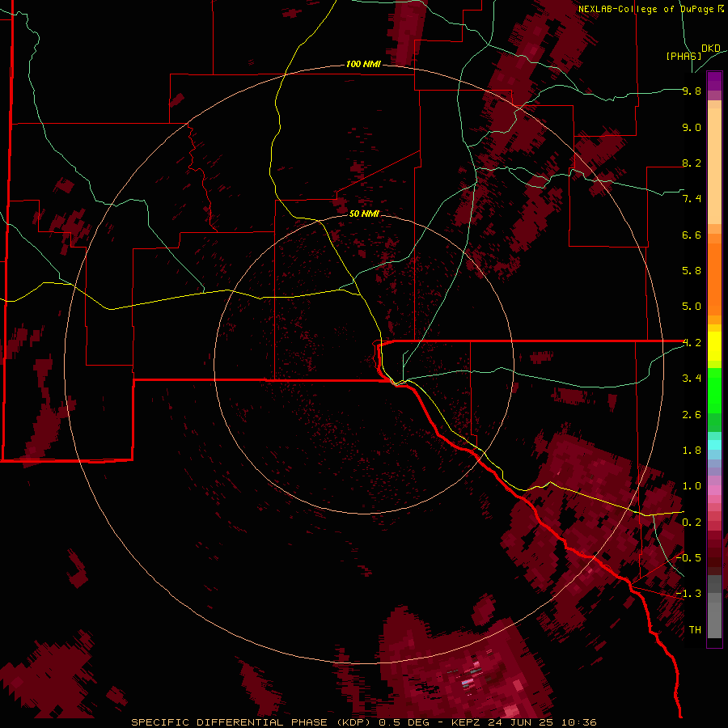The height and width of the screenshot is (728, 728).
Task: Select the 2.6 value on the color scale
Action: click(x=692, y=415)
